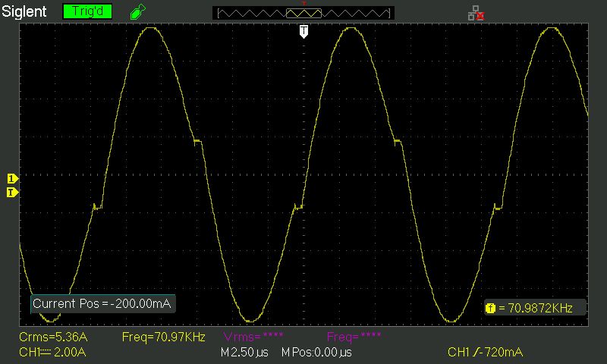
Task: Click the white trigger position T marker
Action: (x=304, y=32)
